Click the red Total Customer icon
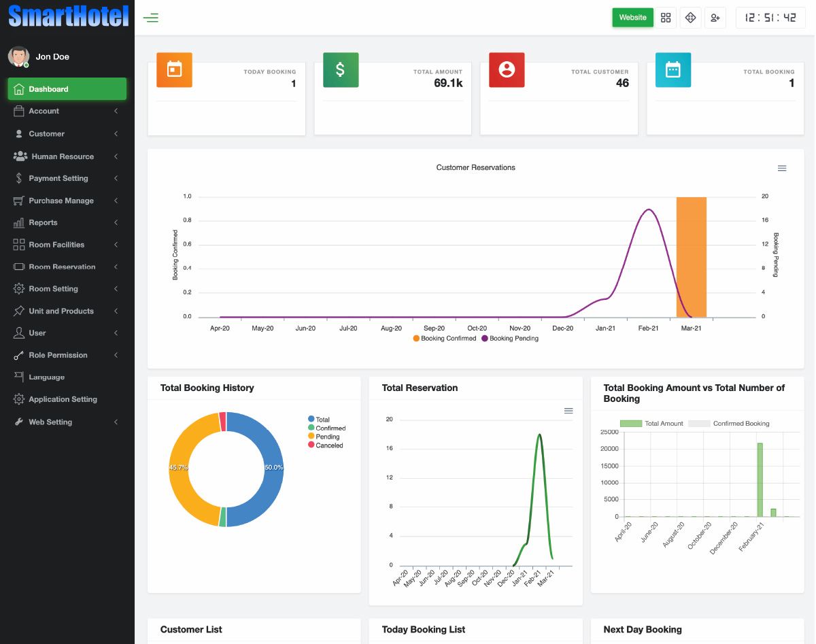816x644 pixels. [507, 69]
